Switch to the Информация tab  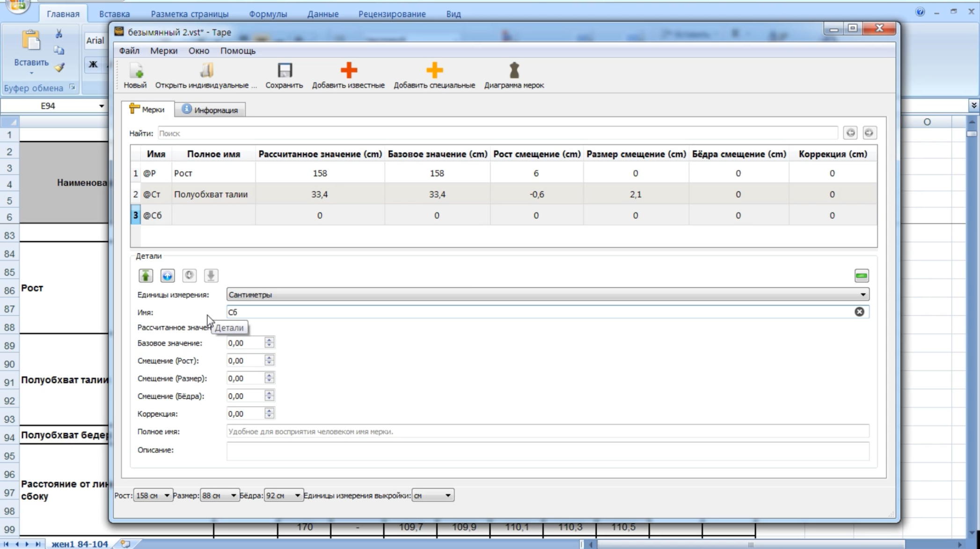pyautogui.click(x=210, y=110)
